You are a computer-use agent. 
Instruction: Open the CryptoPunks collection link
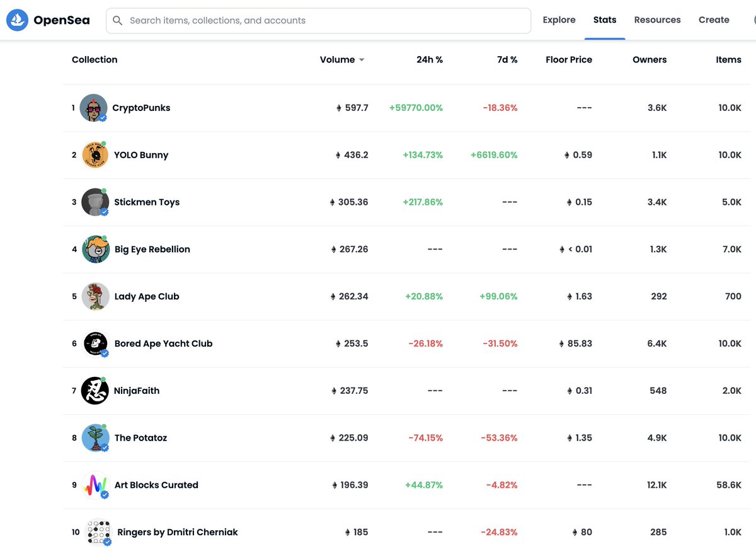coord(141,108)
